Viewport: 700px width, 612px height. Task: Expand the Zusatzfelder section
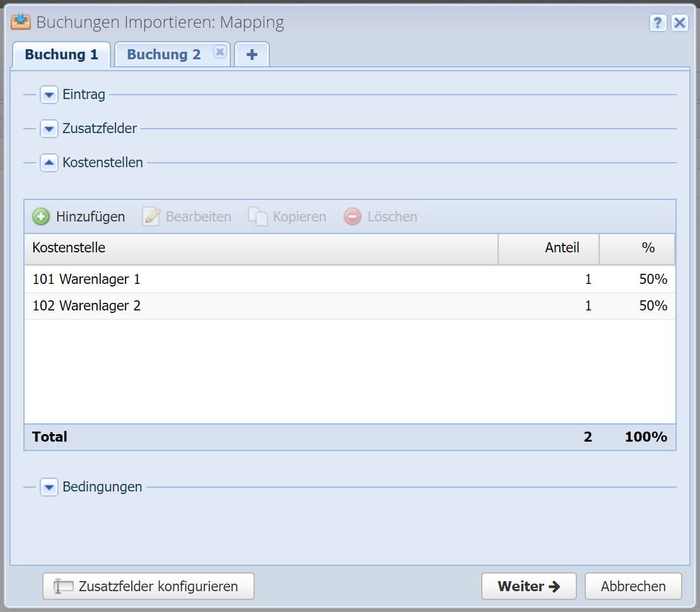49,129
